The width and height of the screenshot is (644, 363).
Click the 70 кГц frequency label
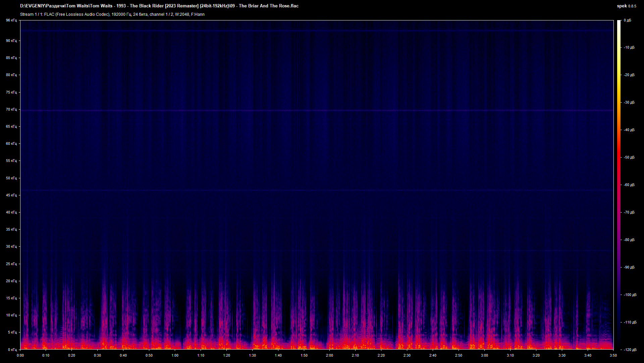(11, 110)
